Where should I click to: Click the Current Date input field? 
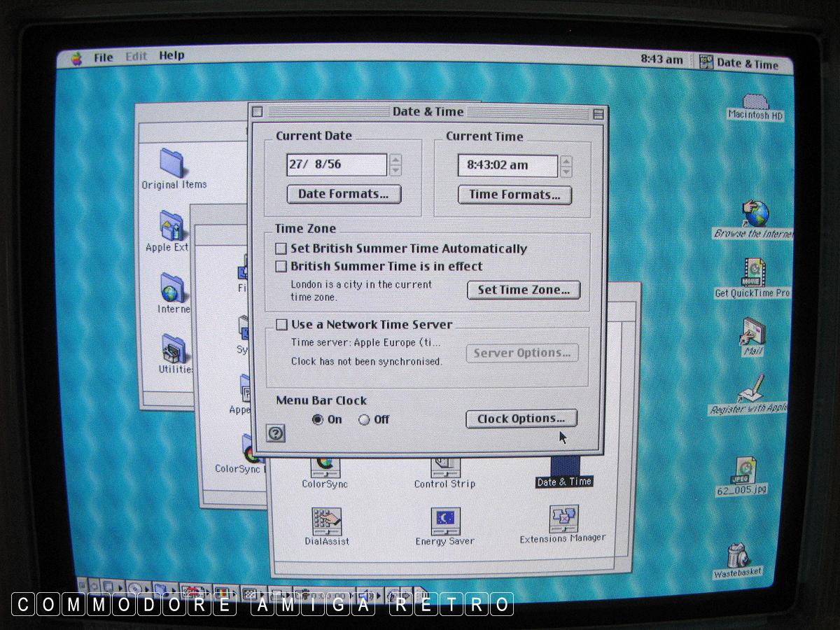pos(336,165)
